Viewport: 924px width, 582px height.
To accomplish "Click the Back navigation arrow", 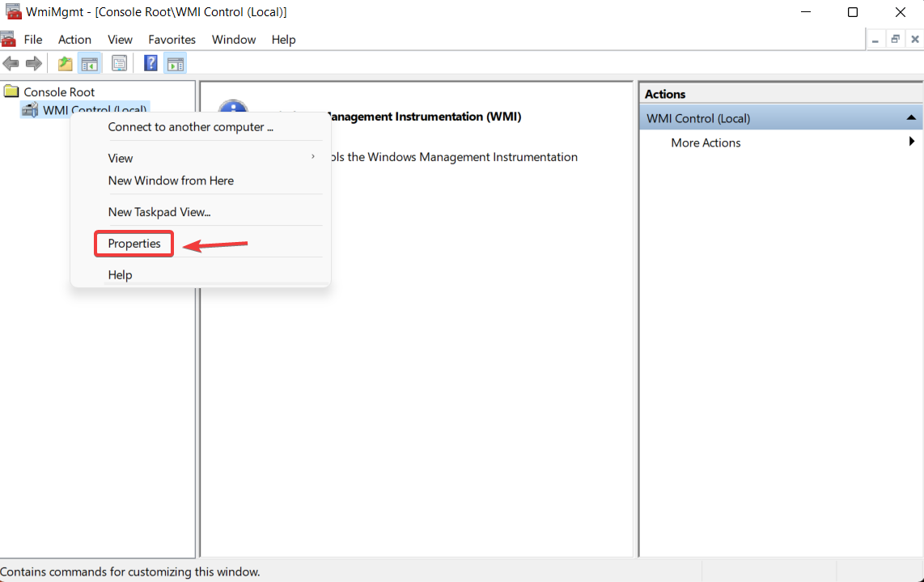I will coord(11,62).
